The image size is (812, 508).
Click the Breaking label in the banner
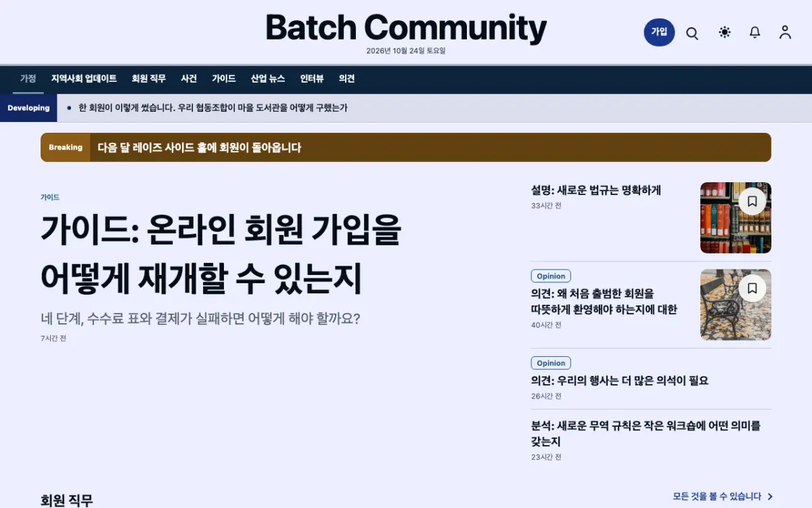66,147
